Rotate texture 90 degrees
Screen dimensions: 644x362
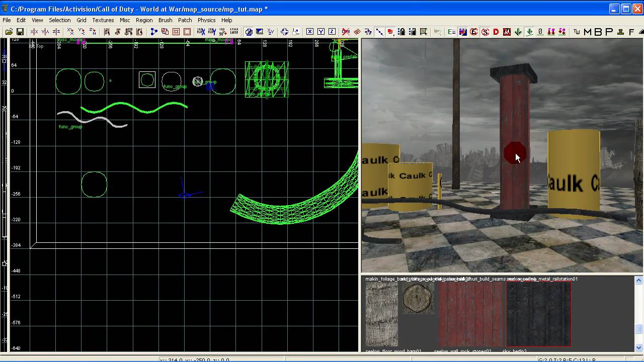point(223,32)
